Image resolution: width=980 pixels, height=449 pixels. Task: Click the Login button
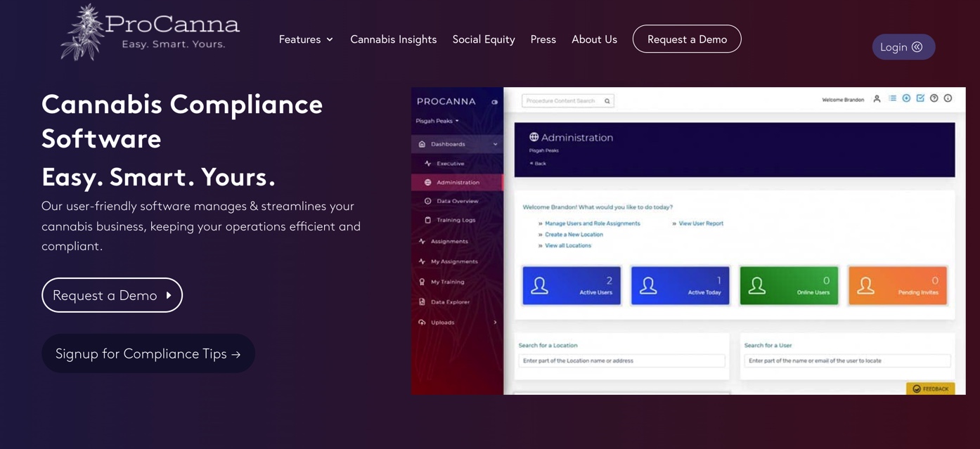click(x=903, y=47)
